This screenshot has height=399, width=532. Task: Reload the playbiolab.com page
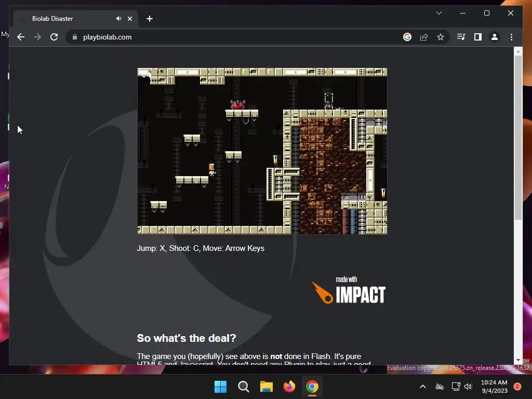pyautogui.click(x=54, y=37)
